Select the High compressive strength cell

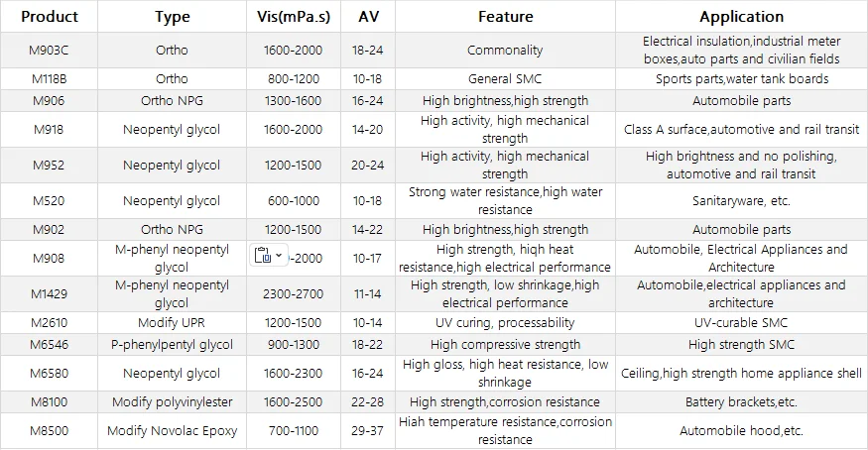pyautogui.click(x=505, y=345)
